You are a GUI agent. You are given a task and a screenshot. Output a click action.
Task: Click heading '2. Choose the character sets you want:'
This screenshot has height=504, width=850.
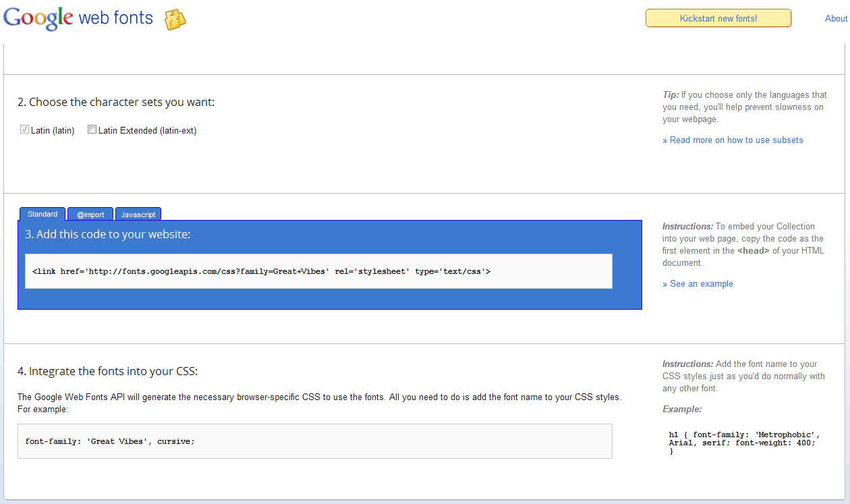(x=116, y=103)
